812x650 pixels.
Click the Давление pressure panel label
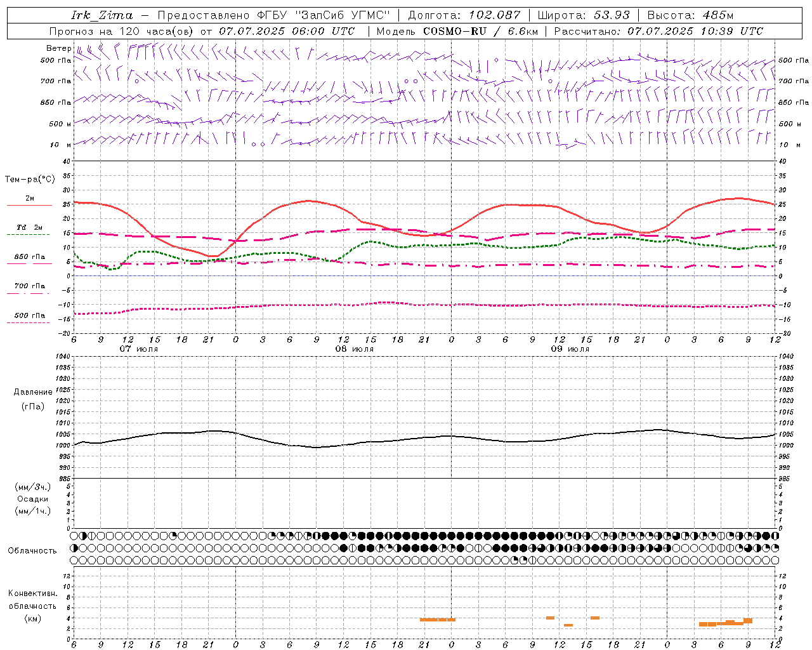[x=33, y=392]
